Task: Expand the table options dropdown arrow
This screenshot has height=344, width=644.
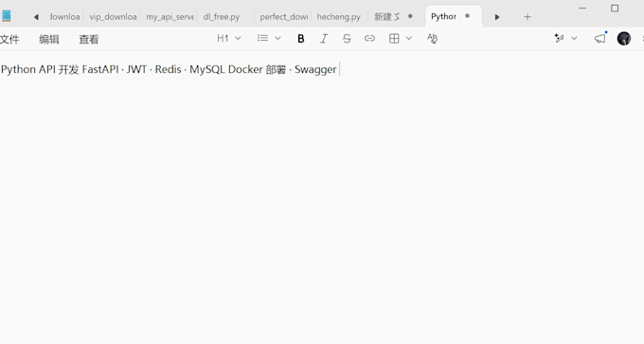Action: (x=409, y=39)
